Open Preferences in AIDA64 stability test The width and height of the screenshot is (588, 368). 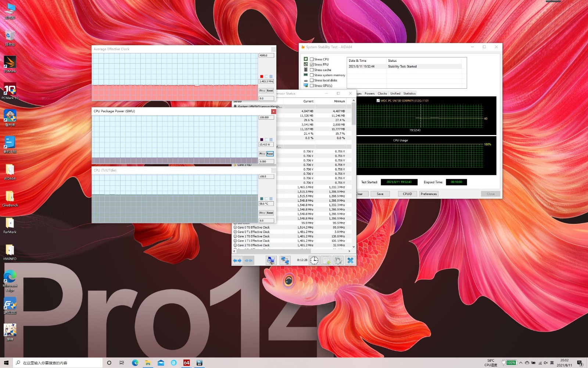pos(429,194)
